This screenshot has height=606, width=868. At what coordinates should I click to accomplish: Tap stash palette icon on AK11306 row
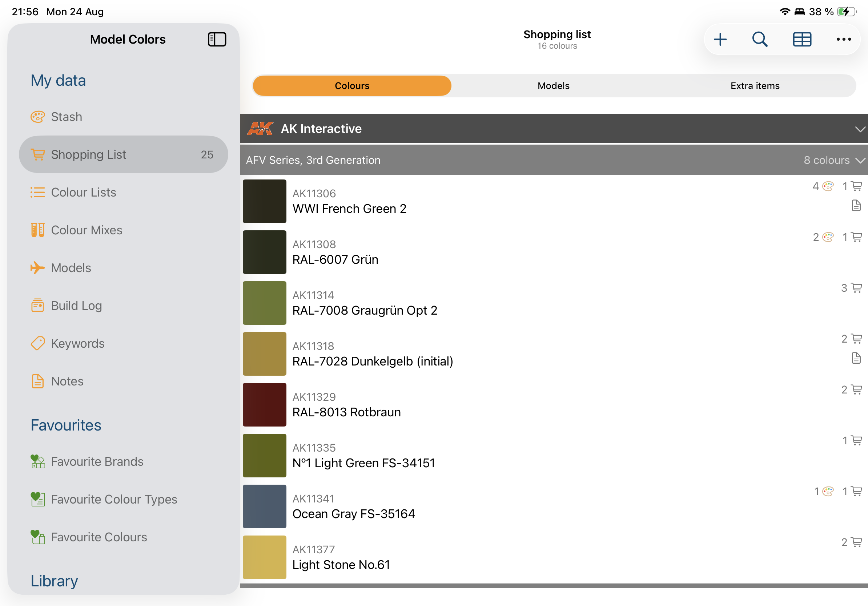(828, 186)
